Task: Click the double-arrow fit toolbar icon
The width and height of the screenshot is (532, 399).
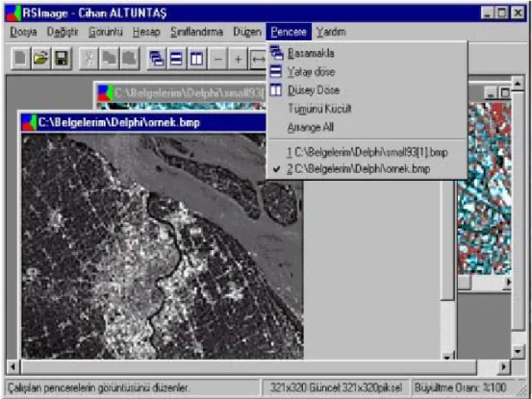Action: click(x=258, y=59)
